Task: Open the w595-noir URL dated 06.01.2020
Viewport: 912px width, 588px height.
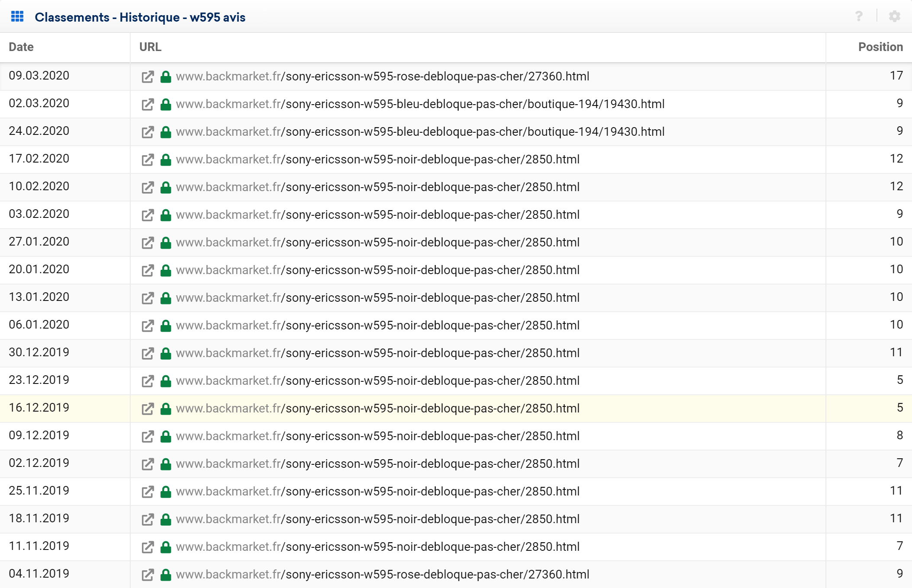Action: 378,326
